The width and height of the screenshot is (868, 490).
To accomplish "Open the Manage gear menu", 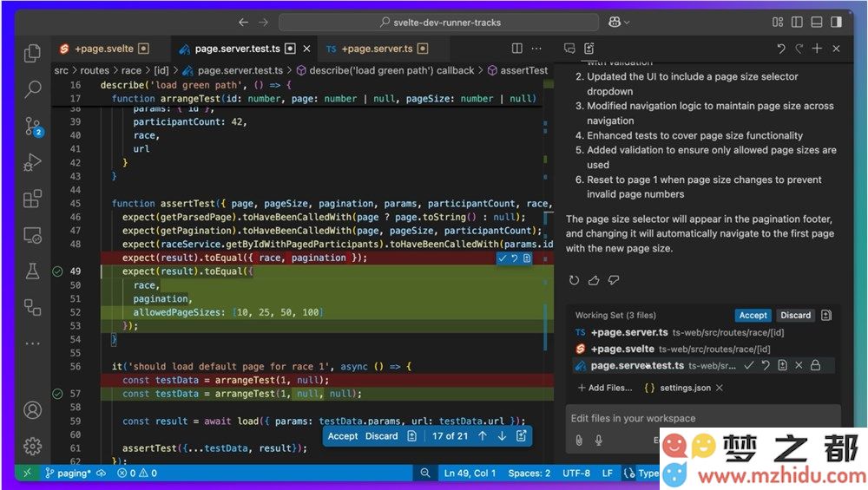I will pos(33,446).
